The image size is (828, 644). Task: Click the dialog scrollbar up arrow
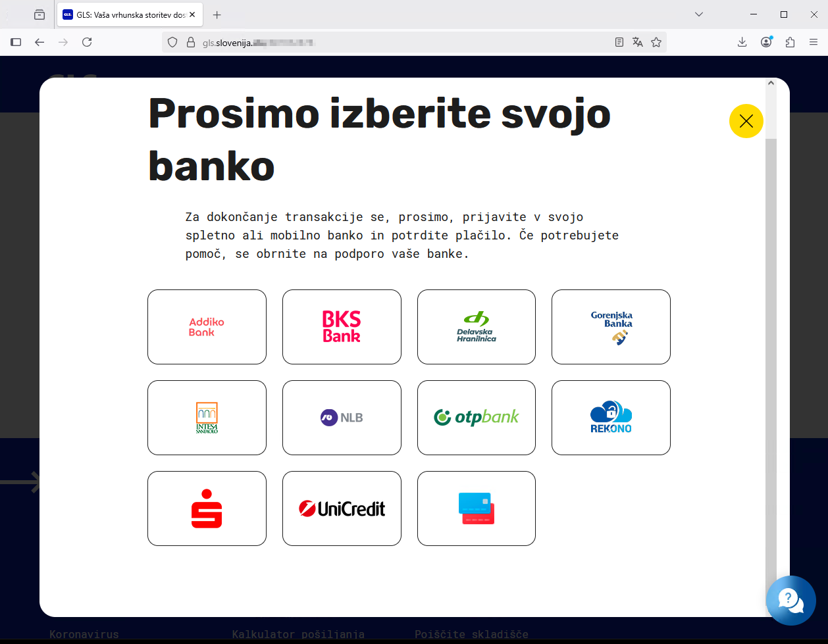pyautogui.click(x=771, y=84)
